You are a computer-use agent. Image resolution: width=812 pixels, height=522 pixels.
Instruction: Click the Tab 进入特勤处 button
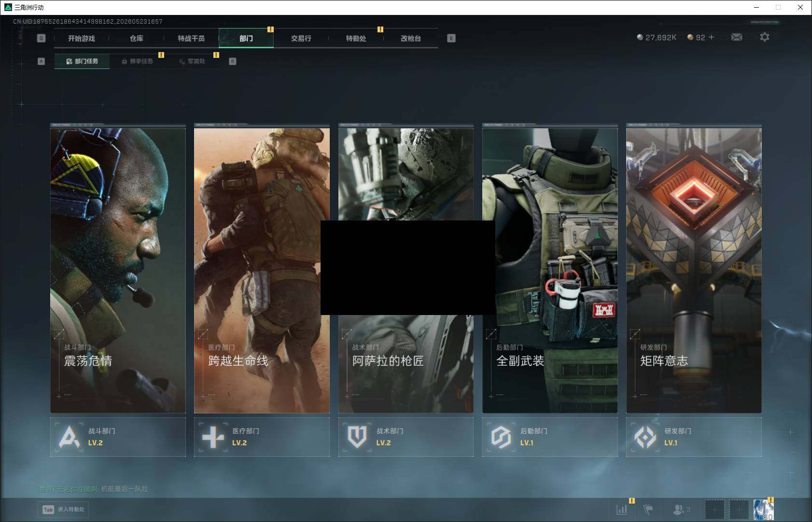click(64, 509)
